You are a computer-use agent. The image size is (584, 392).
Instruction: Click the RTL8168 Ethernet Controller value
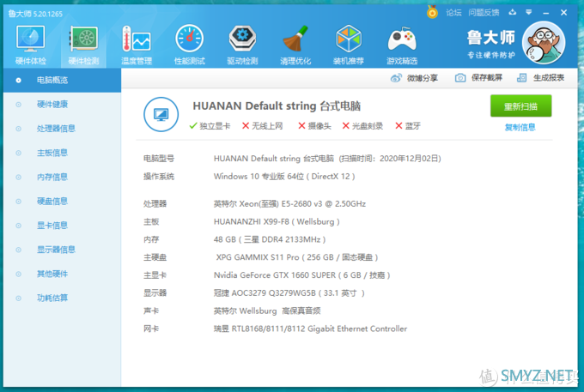coord(310,329)
